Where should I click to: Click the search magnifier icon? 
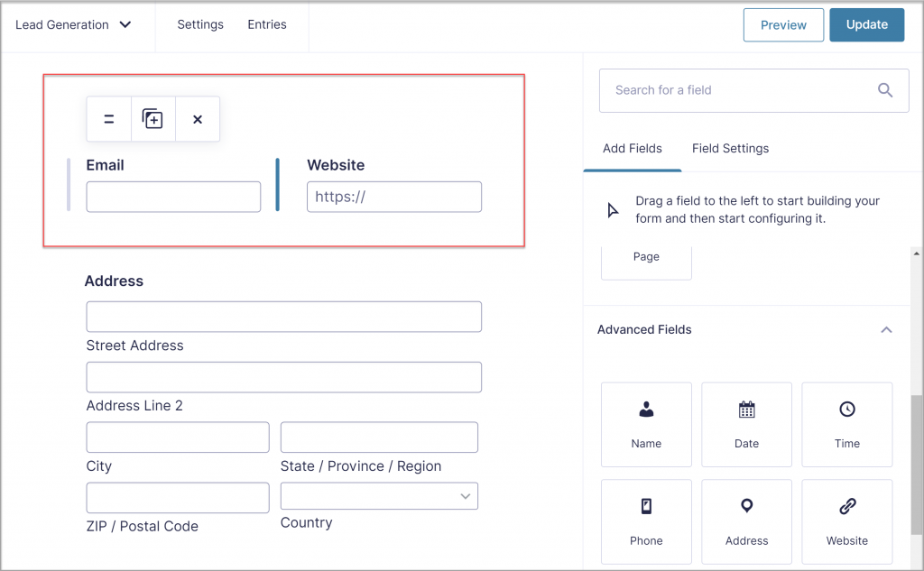tap(885, 90)
